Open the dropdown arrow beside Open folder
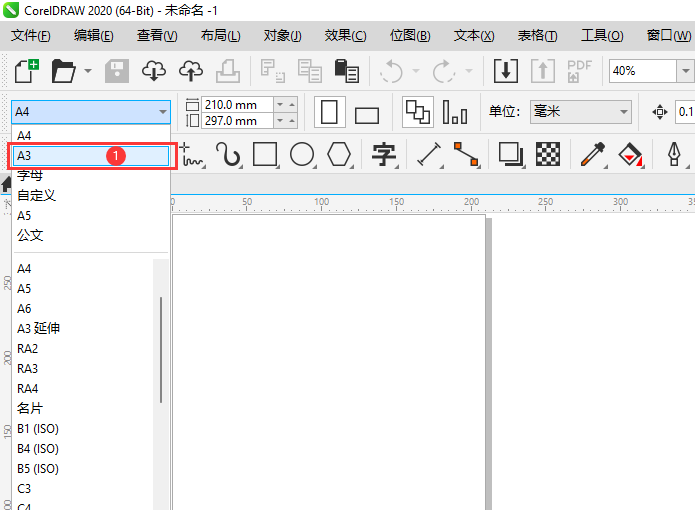 [x=88, y=71]
